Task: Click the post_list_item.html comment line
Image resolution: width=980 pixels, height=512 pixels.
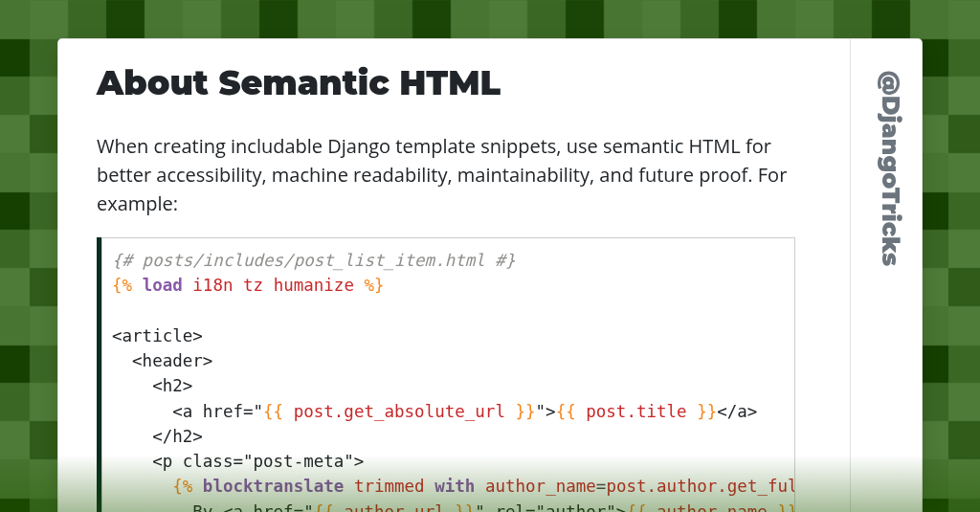Action: click(x=314, y=260)
